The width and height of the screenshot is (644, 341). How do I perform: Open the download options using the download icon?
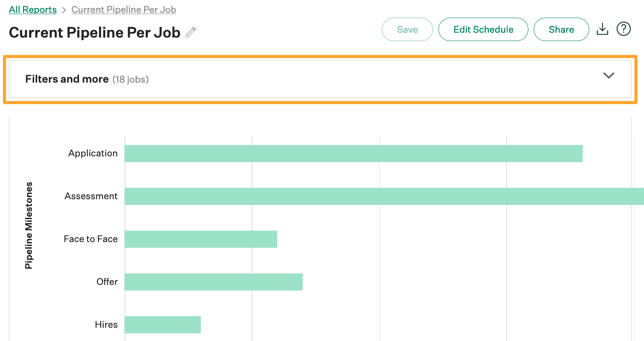pos(602,29)
